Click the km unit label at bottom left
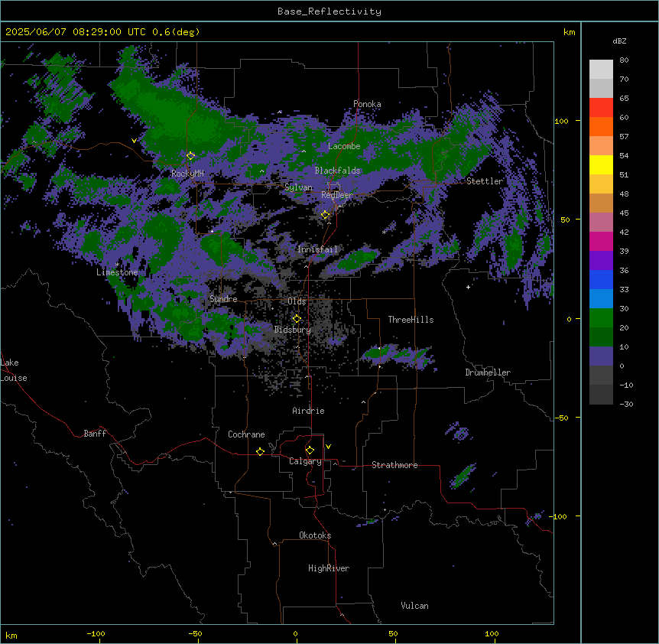 click(11, 635)
